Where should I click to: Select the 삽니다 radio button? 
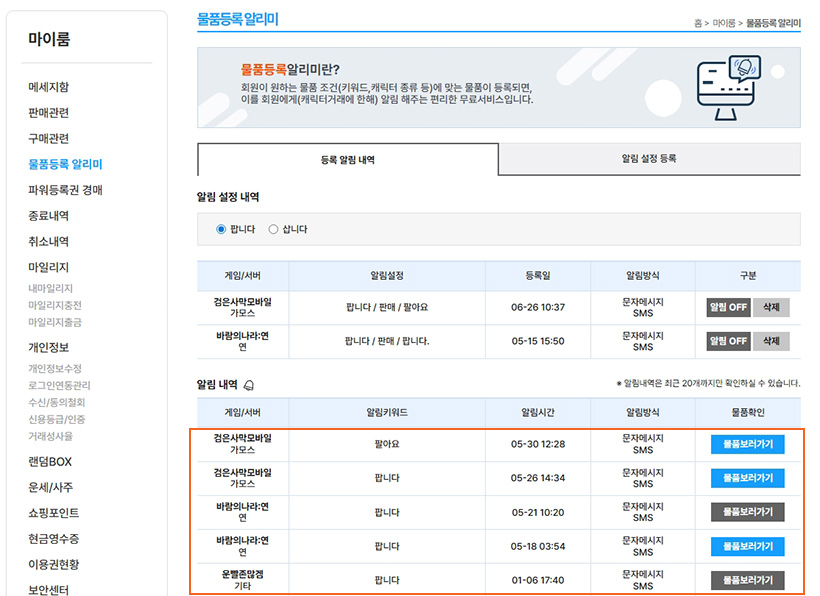273,229
